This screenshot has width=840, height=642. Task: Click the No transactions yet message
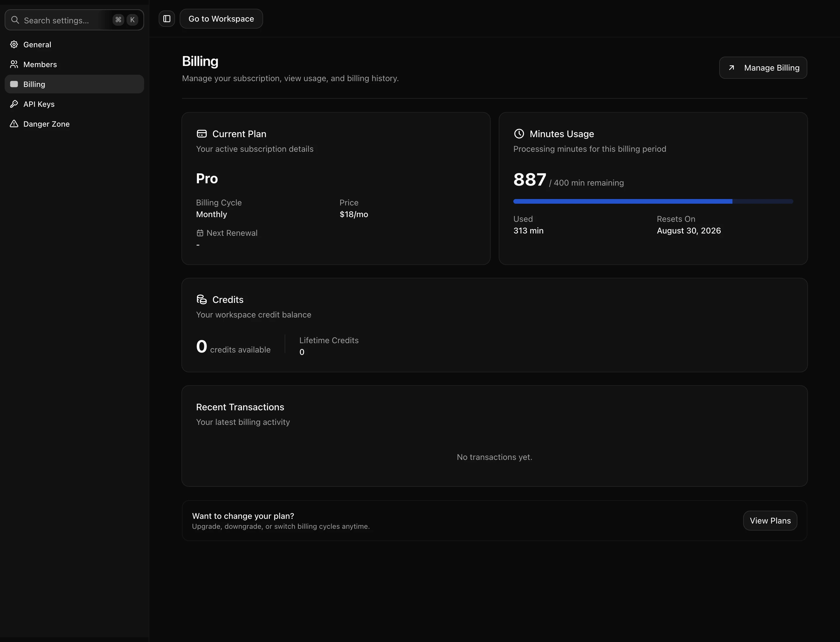tap(494, 457)
